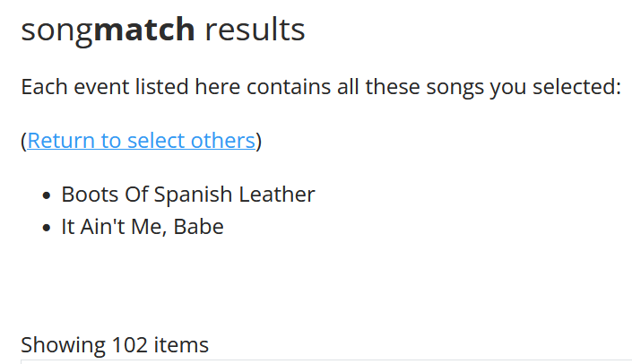Click the opening parenthesis before the return link

(x=23, y=141)
